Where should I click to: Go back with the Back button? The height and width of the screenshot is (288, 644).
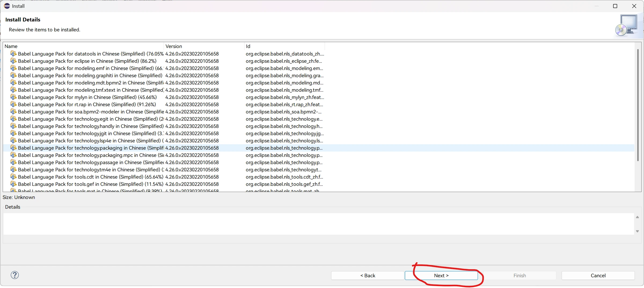(367, 275)
